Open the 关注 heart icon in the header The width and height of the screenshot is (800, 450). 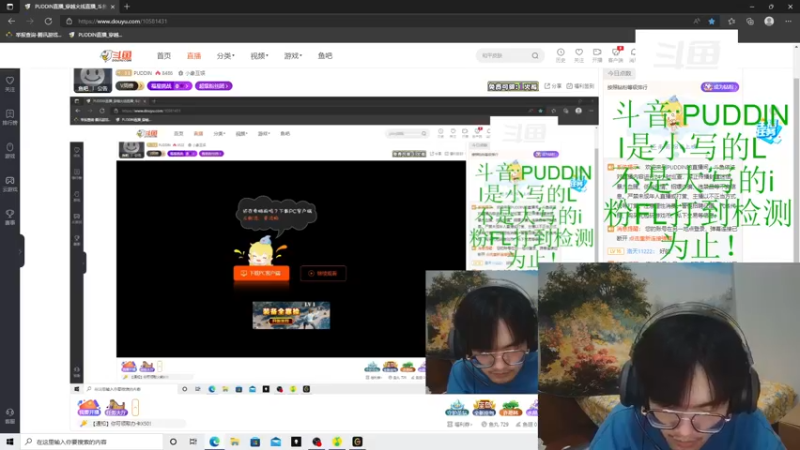click(579, 55)
